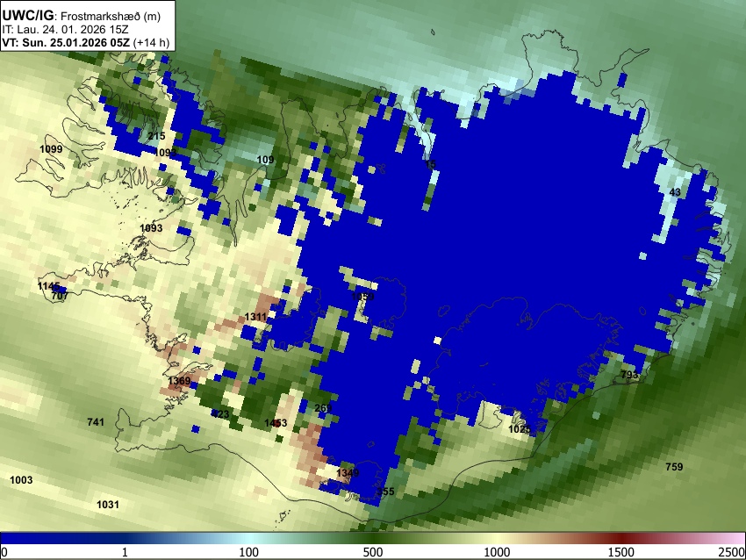The height and width of the screenshot is (560, 746).
Task: Click the map value label 269
Action: click(323, 408)
